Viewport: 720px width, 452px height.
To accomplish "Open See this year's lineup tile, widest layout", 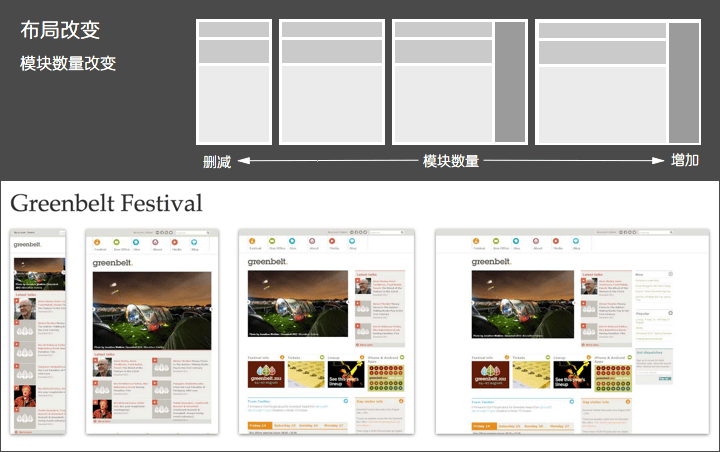I will 572,374.
